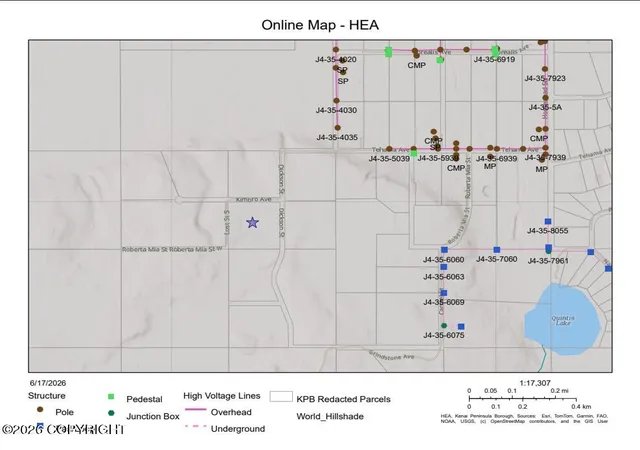This screenshot has height=450, width=640.
Task: Select the J4-35-6075 label
Action: coord(444,335)
